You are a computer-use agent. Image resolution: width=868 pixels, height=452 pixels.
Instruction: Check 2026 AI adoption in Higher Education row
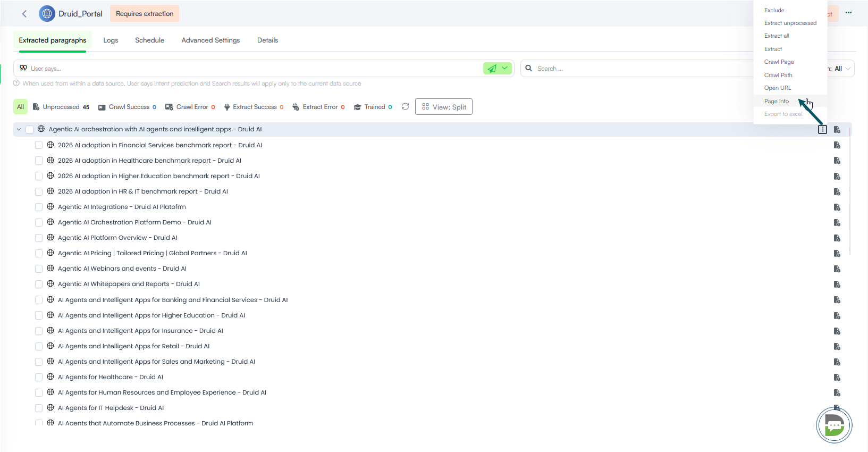pos(39,176)
